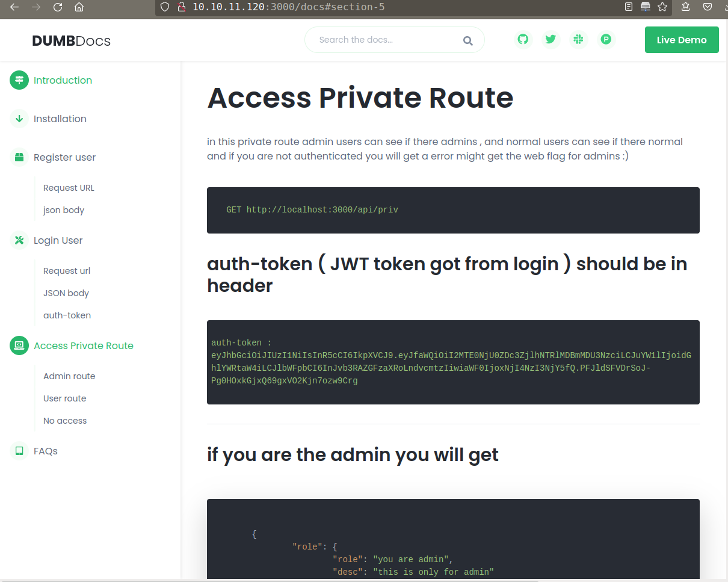
Task: Toggle reader view in address bar
Action: pos(629,7)
